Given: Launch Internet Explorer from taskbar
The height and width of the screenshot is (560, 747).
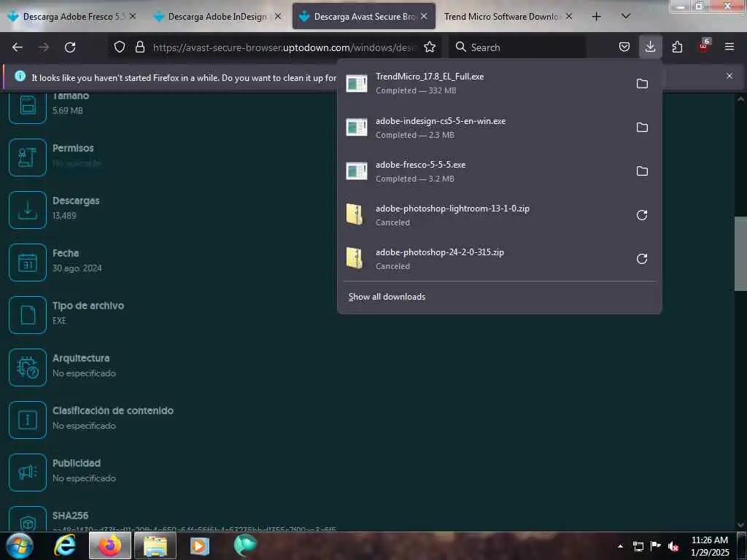Looking at the screenshot, I should (x=65, y=546).
